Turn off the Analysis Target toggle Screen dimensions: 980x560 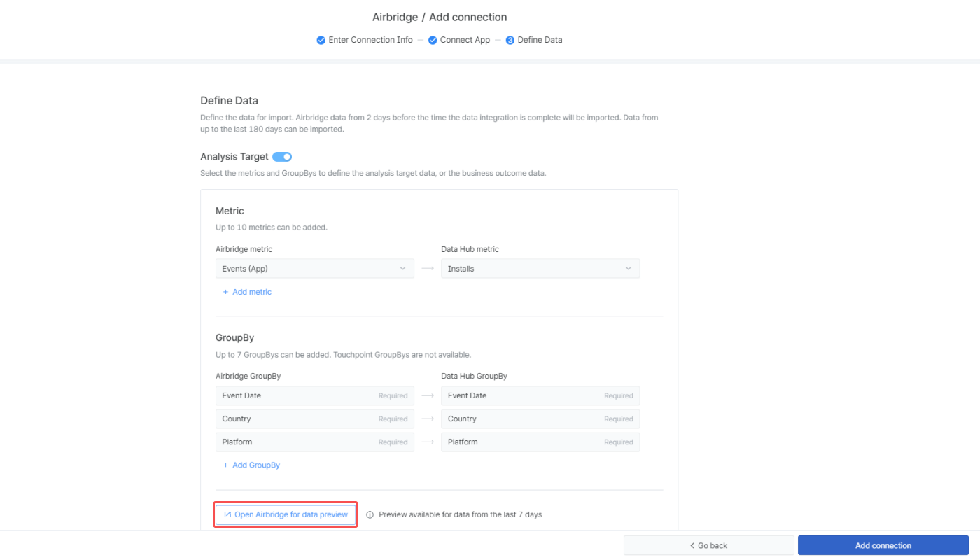tap(282, 157)
